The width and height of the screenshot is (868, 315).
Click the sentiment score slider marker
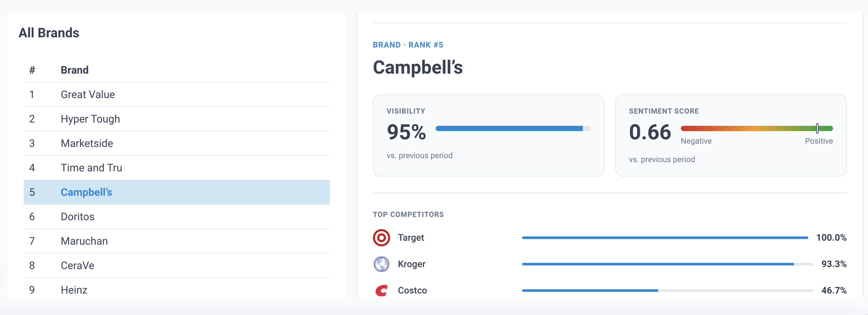point(817,128)
